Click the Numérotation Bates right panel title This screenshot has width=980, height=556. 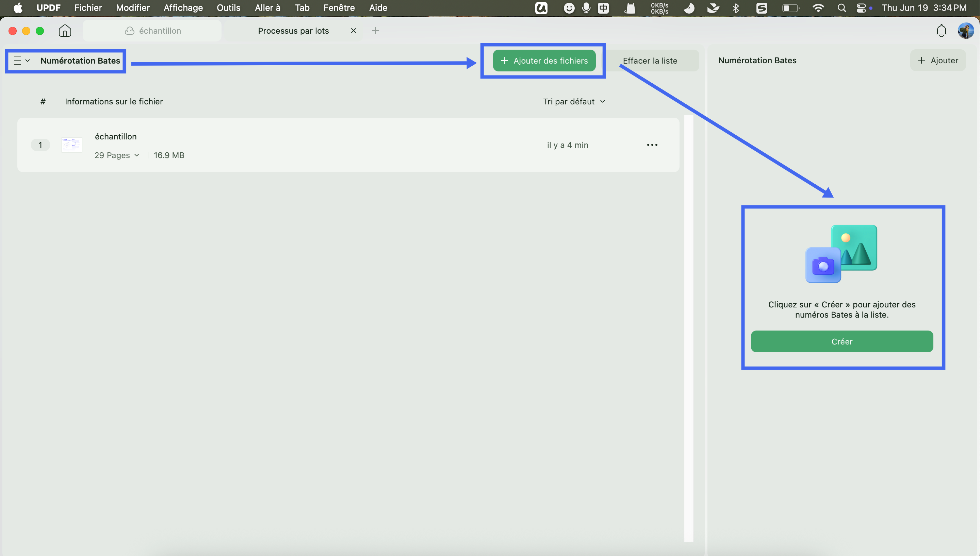(757, 60)
